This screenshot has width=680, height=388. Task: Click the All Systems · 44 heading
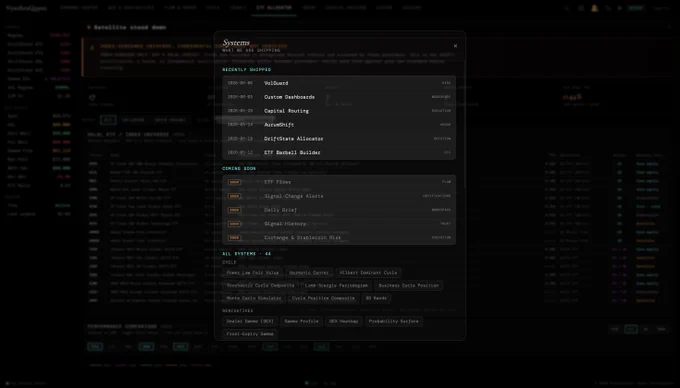246,254
